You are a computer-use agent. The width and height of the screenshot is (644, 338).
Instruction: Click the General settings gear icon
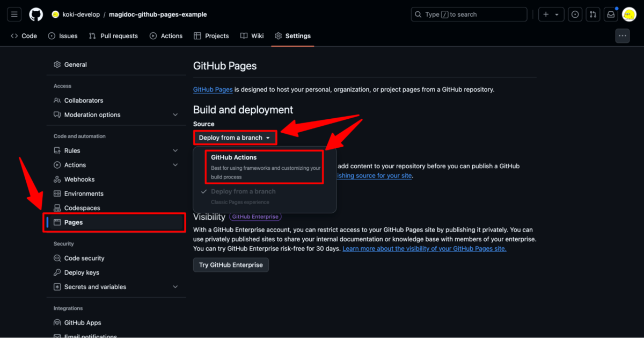(57, 64)
